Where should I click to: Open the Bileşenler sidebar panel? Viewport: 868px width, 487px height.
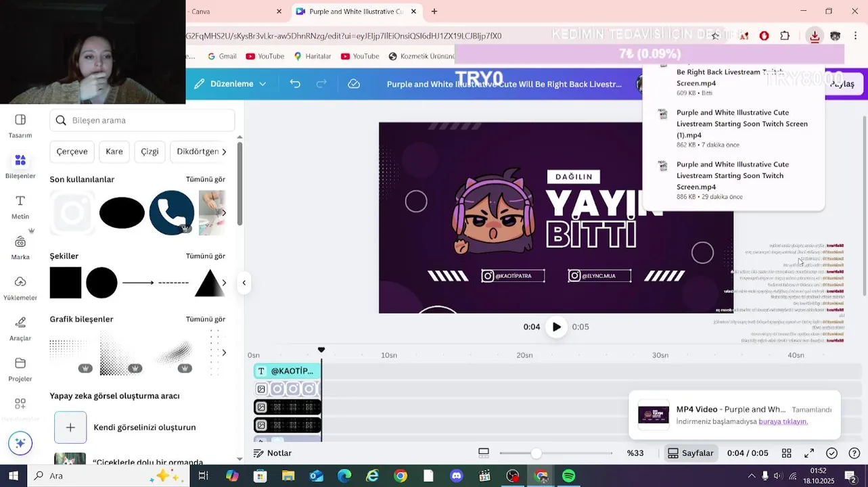[x=20, y=166]
